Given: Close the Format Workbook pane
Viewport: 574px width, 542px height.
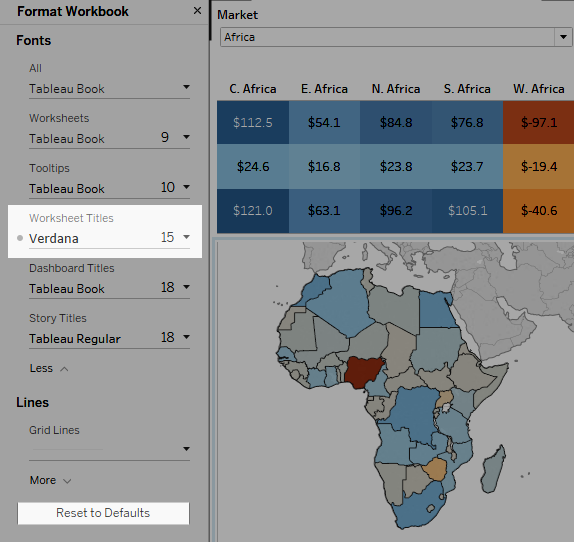Looking at the screenshot, I should [197, 11].
